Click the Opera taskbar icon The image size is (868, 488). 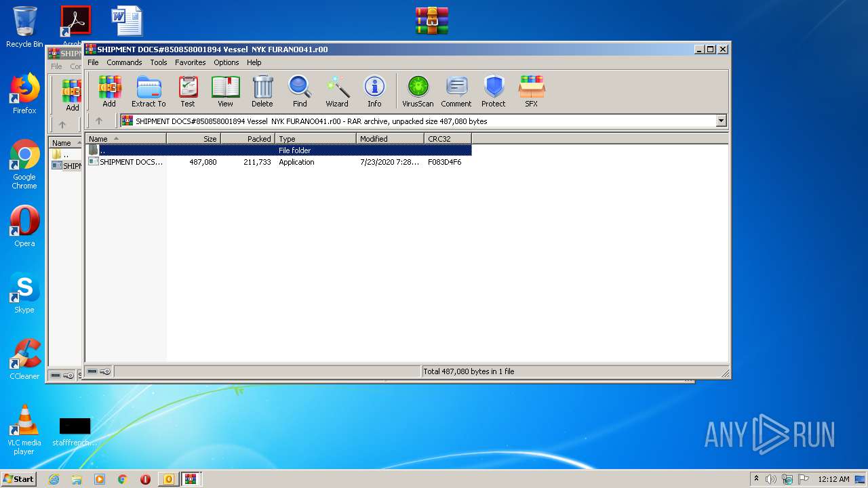pyautogui.click(x=145, y=479)
